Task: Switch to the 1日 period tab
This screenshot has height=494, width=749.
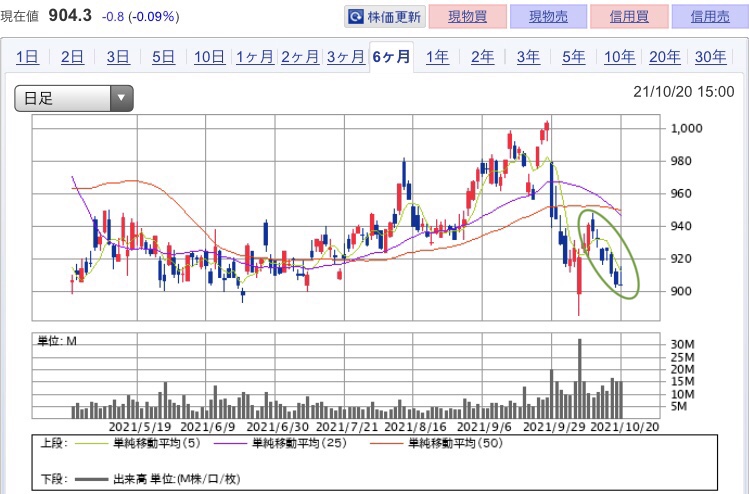Action: pyautogui.click(x=27, y=57)
